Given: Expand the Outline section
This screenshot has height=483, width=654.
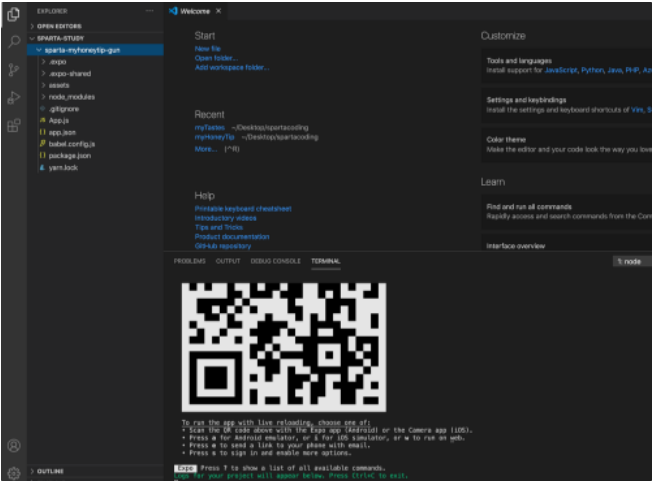Looking at the screenshot, I should (x=96, y=471).
